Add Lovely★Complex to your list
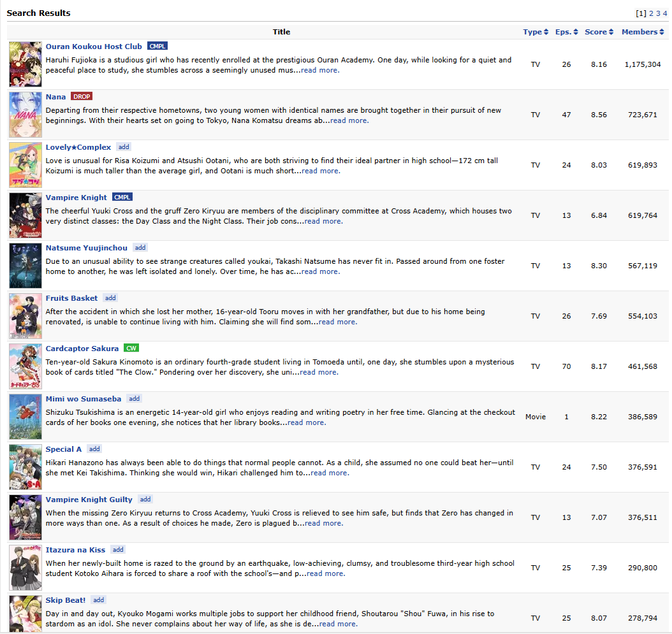The width and height of the screenshot is (672, 634). 124,147
